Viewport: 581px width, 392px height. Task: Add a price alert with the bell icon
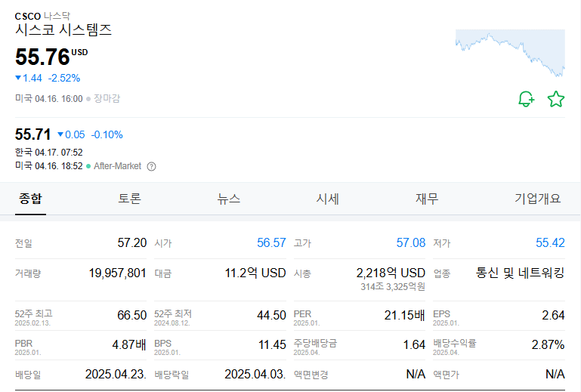click(526, 99)
